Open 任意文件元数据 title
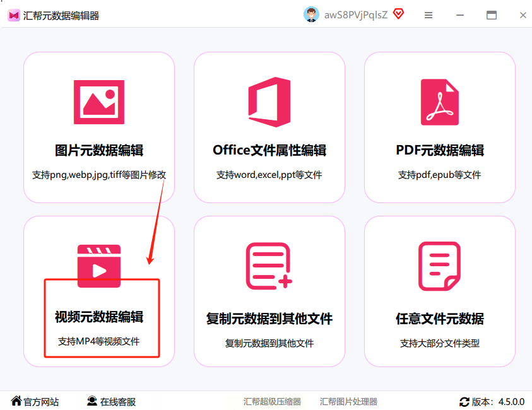This screenshot has height=410, width=532. (440, 319)
